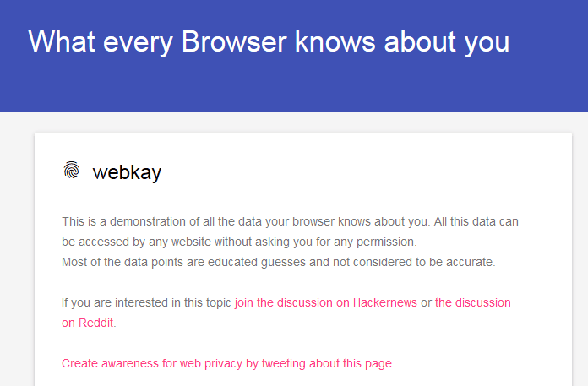This screenshot has height=386, width=588.
Task: Follow 'the discussion' link after 'or'
Action: pyautogui.click(x=472, y=302)
